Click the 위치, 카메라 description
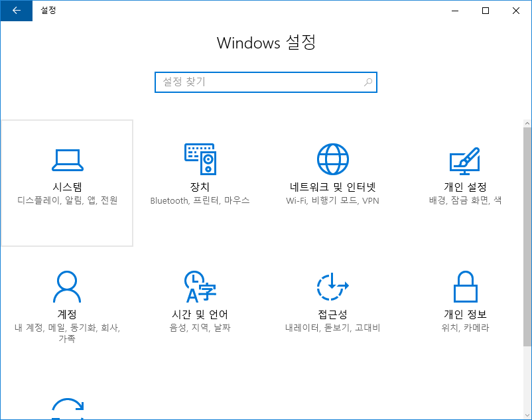 465,328
